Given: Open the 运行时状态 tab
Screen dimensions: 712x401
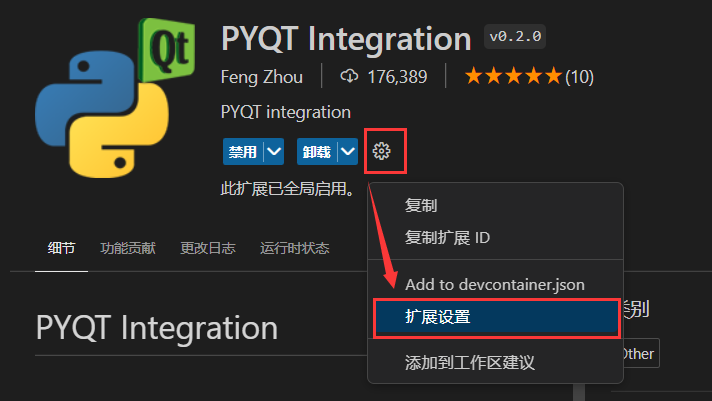Looking at the screenshot, I should 295,248.
